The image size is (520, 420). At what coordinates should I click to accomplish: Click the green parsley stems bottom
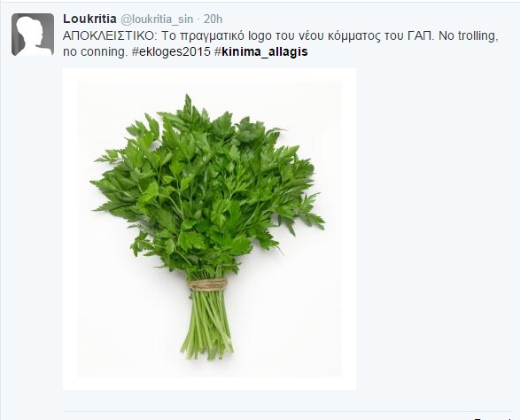(207, 325)
